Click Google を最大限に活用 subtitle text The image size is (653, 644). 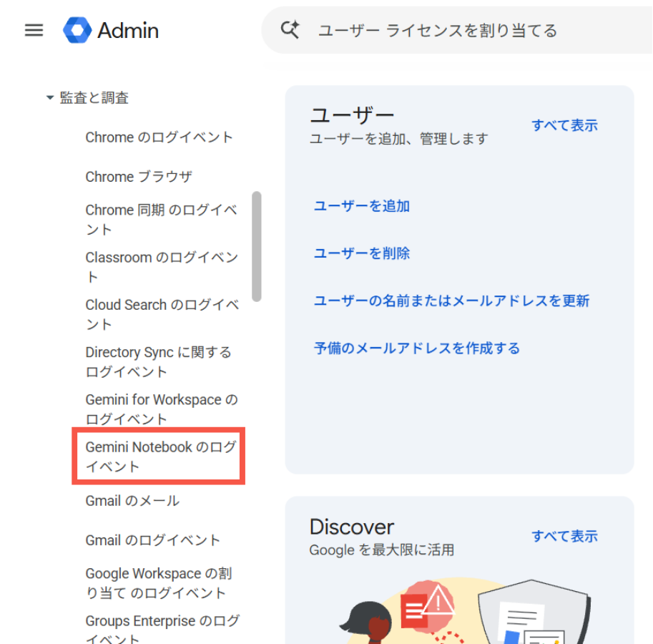pos(381,550)
